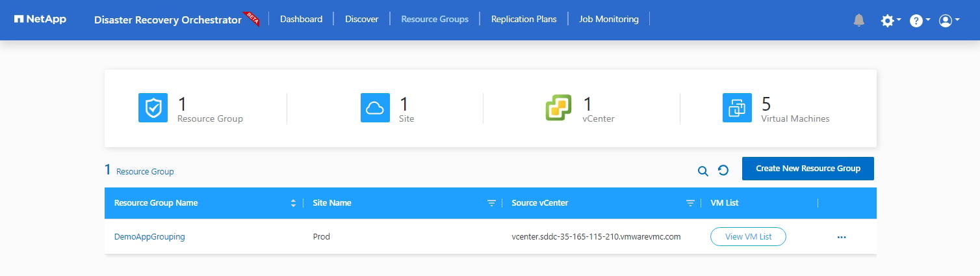Click the Resource Group Name column header
The width and height of the screenshot is (980, 276).
click(x=156, y=203)
